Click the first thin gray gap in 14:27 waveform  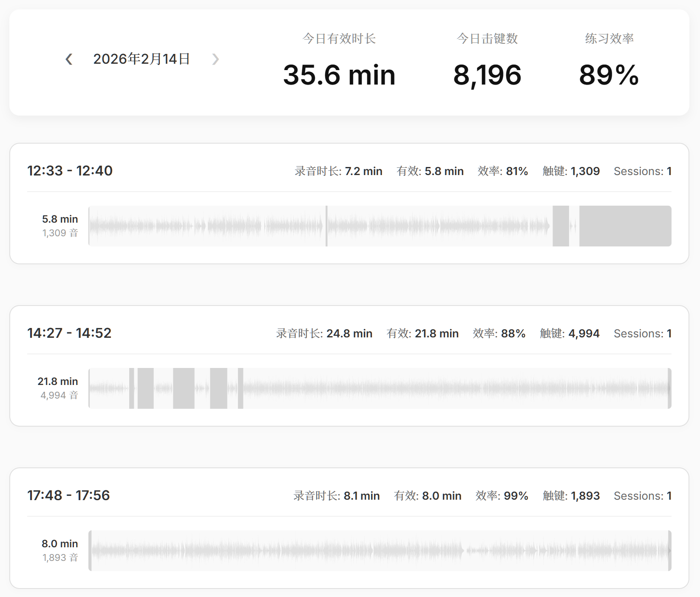pos(132,388)
